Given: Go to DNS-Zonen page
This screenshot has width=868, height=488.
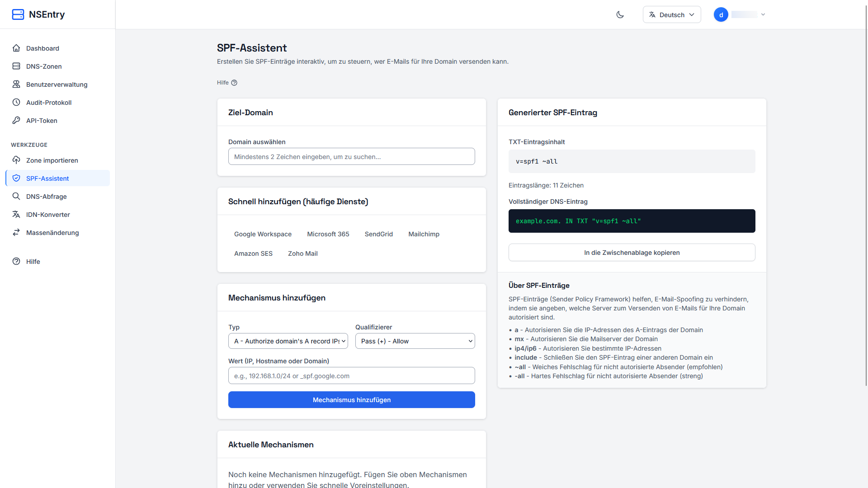Looking at the screenshot, I should click(x=57, y=66).
